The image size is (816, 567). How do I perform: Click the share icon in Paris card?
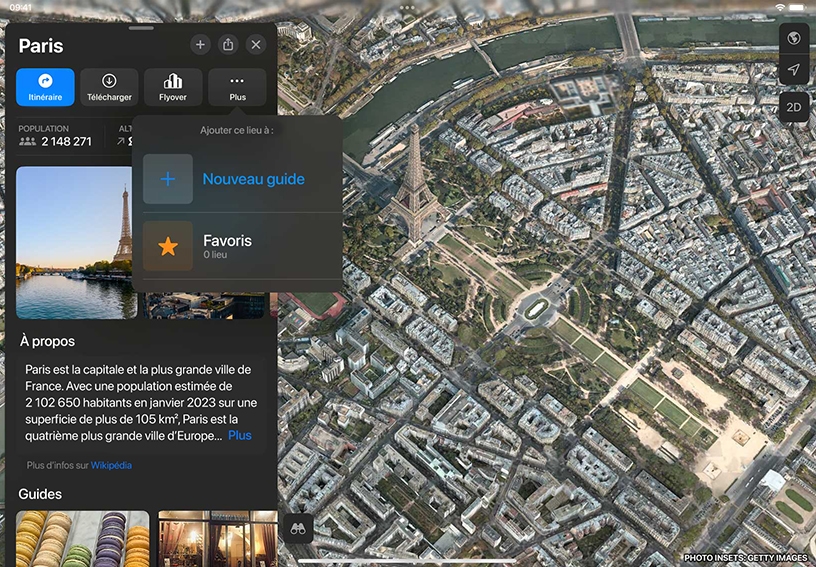click(228, 45)
